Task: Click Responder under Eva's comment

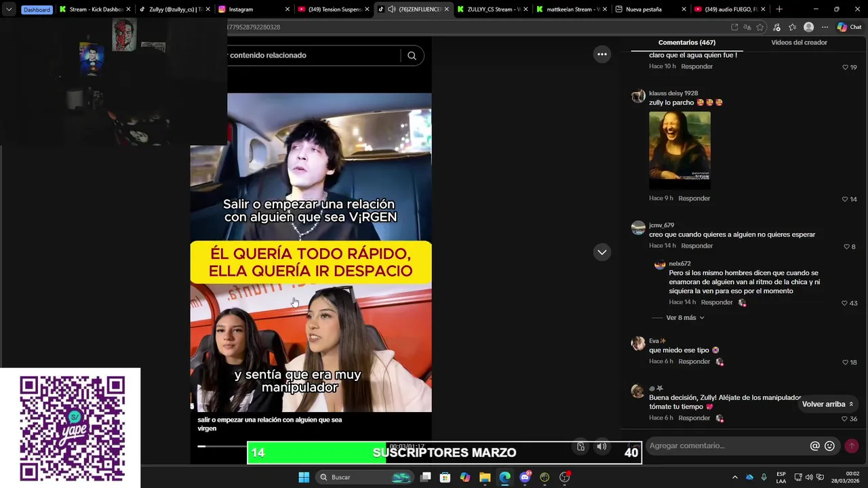Action: (694, 362)
